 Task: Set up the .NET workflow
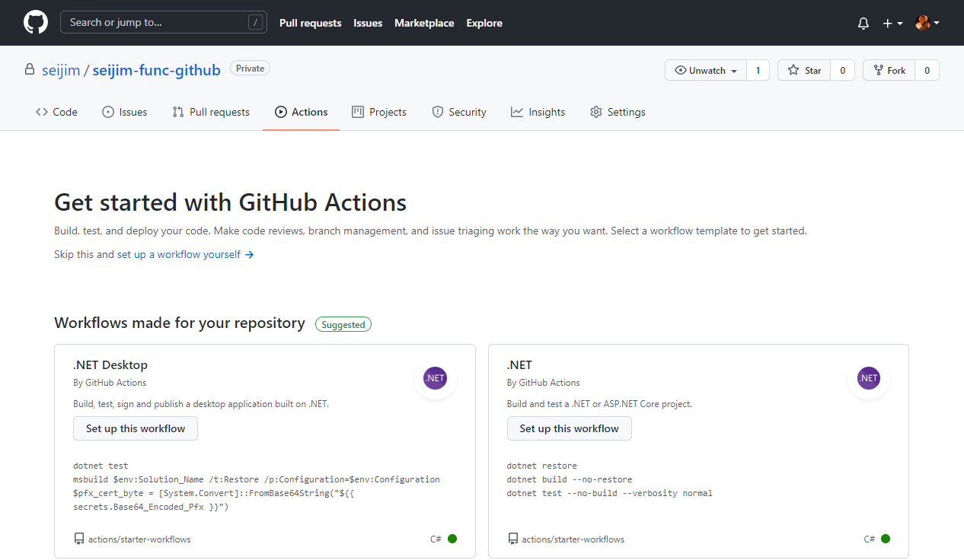point(569,428)
